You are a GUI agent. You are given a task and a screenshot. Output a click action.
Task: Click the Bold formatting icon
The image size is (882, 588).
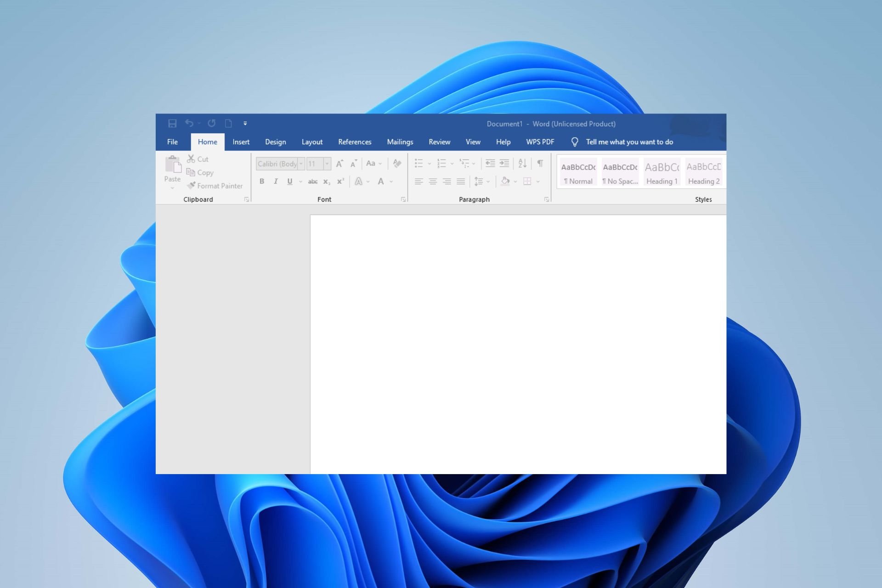click(262, 181)
